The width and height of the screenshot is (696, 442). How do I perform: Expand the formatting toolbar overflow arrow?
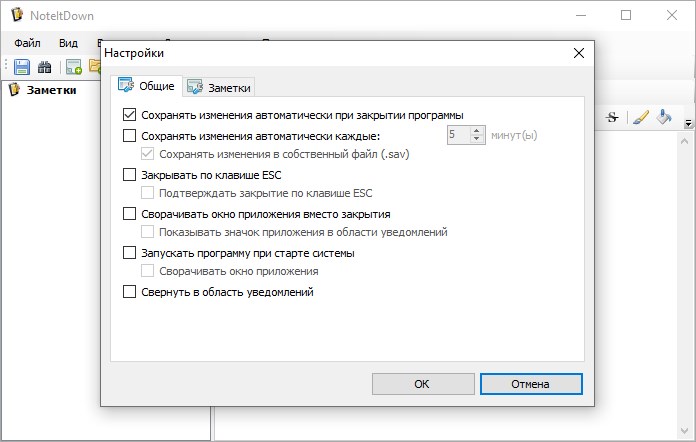click(688, 122)
